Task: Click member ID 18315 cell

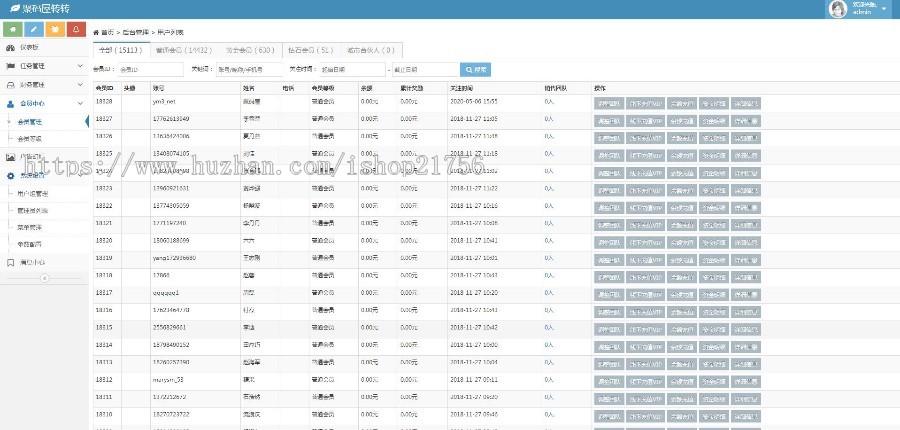Action: coord(104,327)
